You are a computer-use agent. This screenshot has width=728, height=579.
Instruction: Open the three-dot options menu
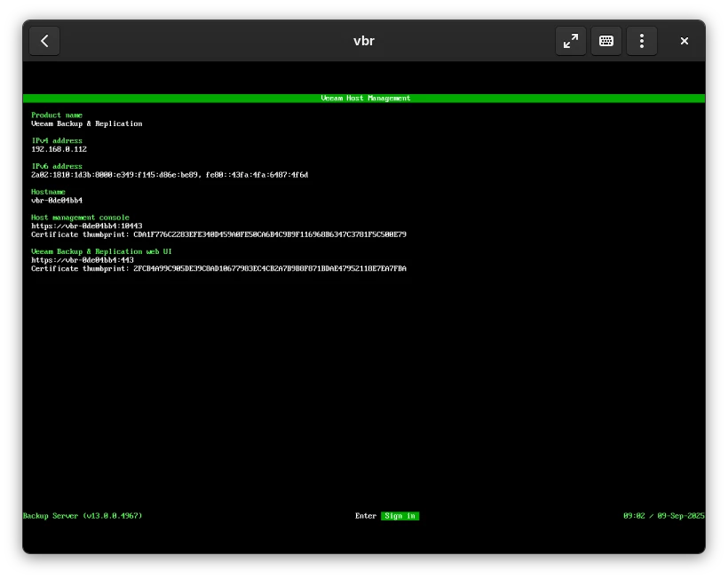642,41
